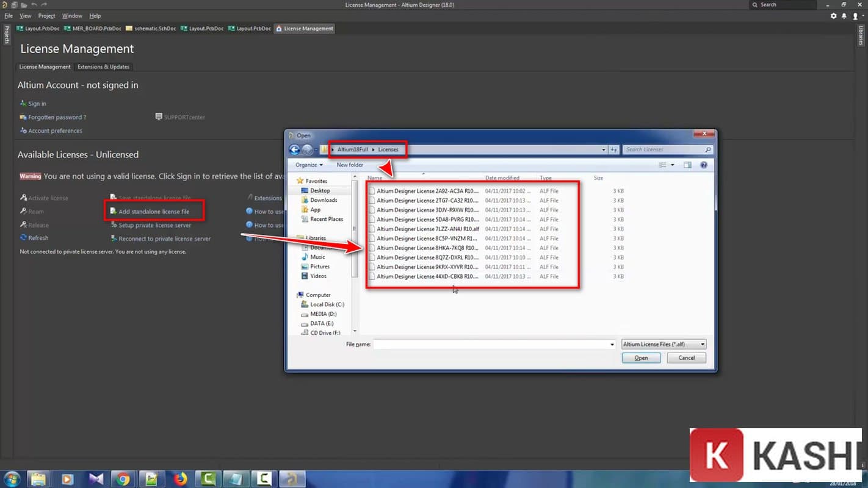The height and width of the screenshot is (488, 868).
Task: Open the Organize dropdown menu
Action: coord(309,165)
